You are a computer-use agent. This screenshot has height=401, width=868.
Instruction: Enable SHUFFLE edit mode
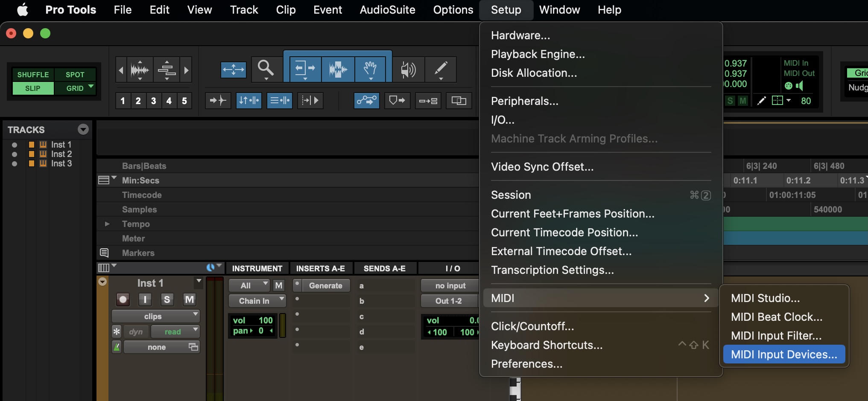click(33, 75)
